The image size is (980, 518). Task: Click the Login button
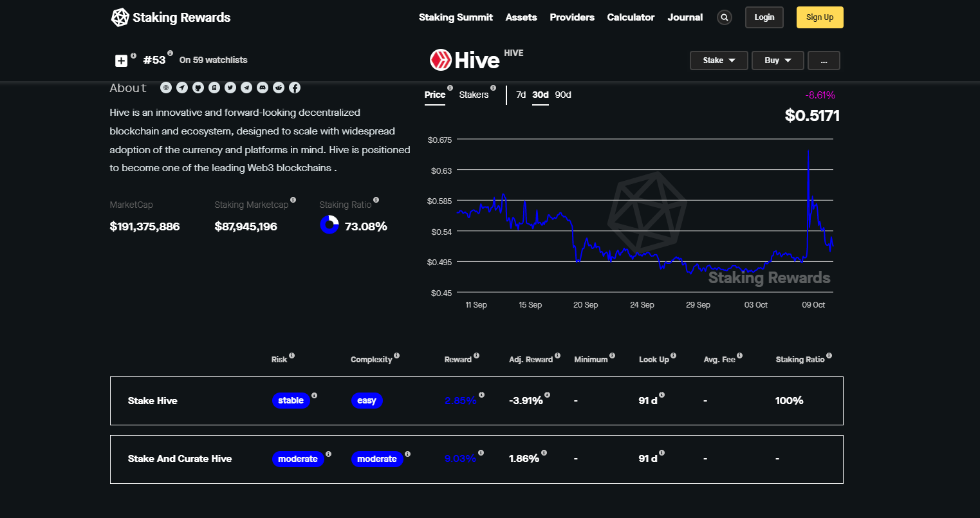(764, 17)
